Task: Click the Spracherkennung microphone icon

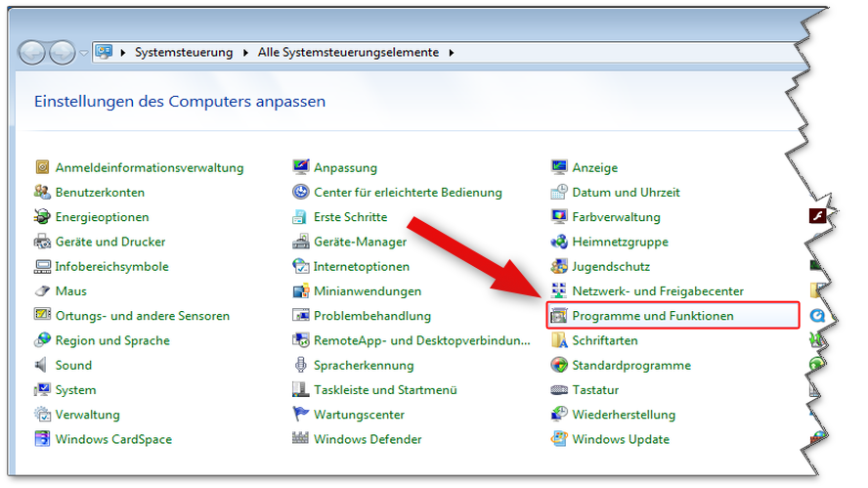Action: (301, 365)
